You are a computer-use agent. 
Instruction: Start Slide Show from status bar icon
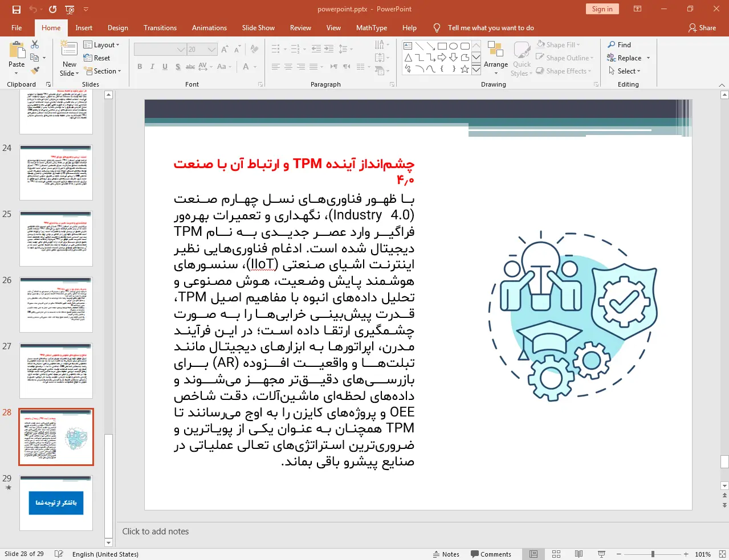click(601, 554)
